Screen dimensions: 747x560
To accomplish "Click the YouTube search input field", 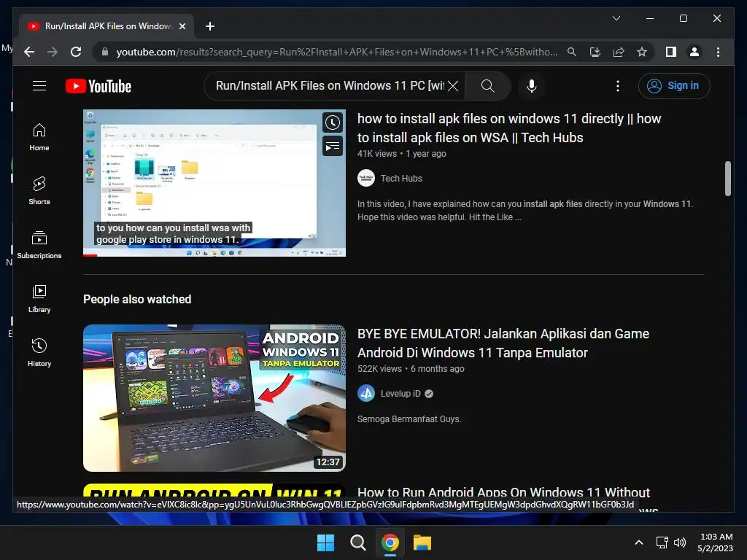I will (x=330, y=86).
